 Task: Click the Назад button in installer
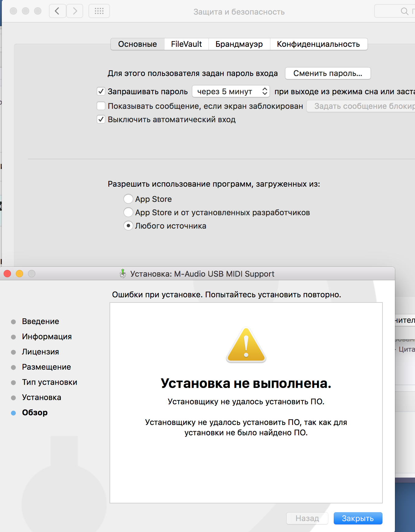pyautogui.click(x=307, y=518)
